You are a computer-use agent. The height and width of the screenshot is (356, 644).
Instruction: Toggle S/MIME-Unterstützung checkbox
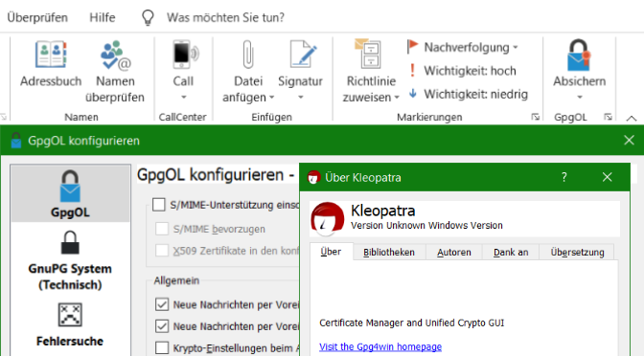tap(159, 204)
